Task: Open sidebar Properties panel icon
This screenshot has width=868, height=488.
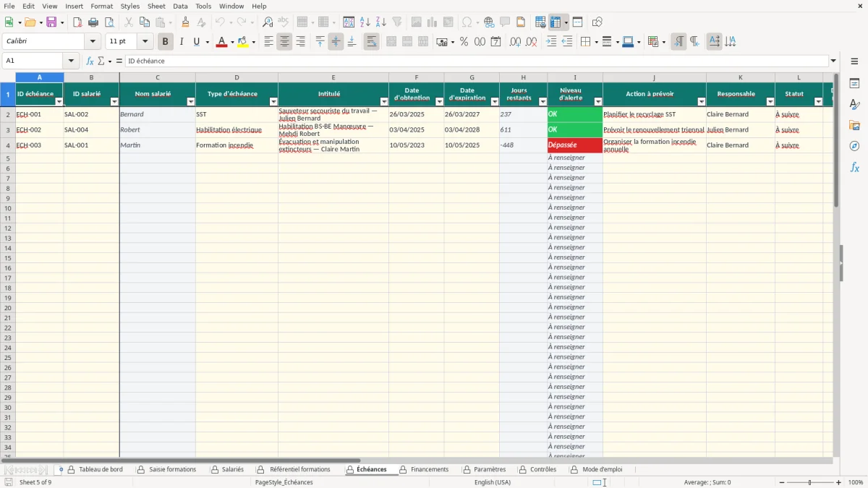Action: (x=854, y=84)
